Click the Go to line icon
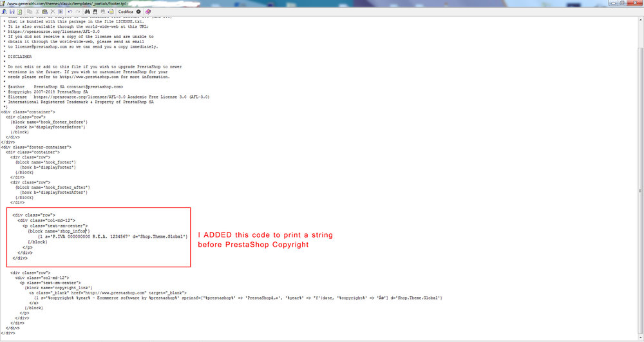Image resolution: width=644 pixels, height=342 pixels. (111, 12)
